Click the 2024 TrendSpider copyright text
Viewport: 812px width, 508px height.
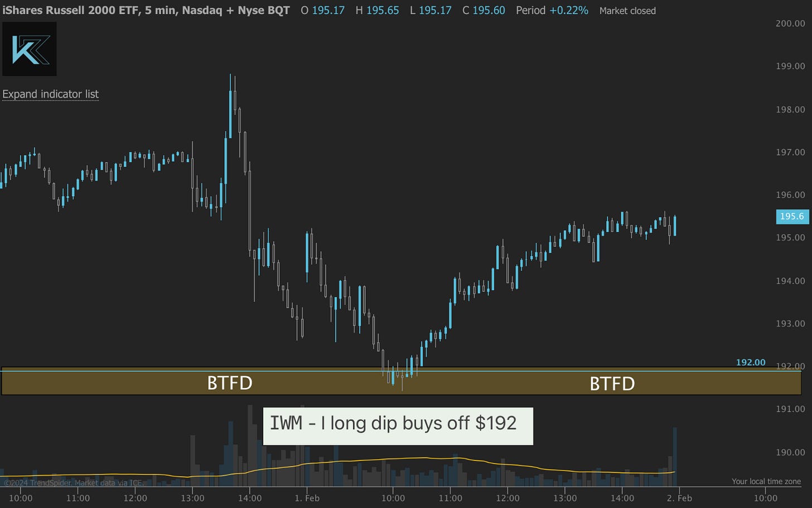click(74, 483)
